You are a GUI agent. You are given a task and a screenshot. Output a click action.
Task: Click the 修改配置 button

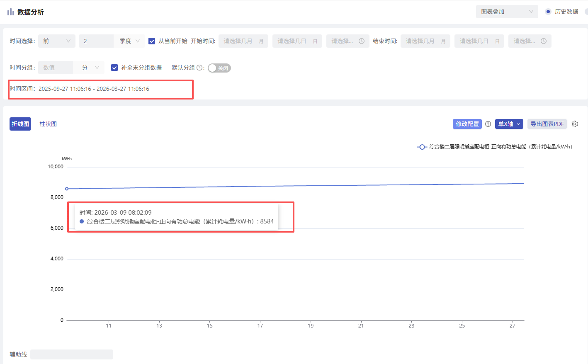[x=467, y=124]
